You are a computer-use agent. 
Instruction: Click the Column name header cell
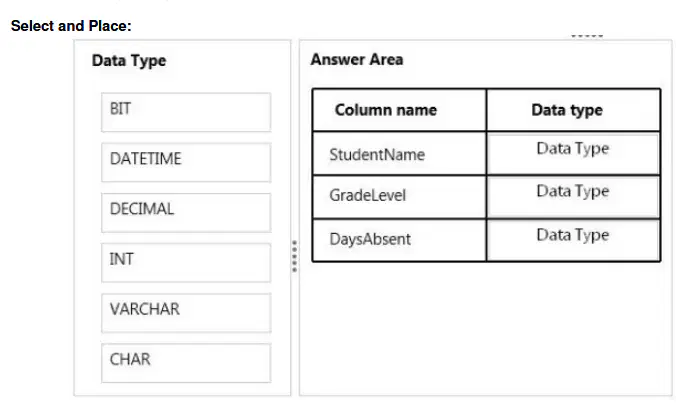(399, 110)
